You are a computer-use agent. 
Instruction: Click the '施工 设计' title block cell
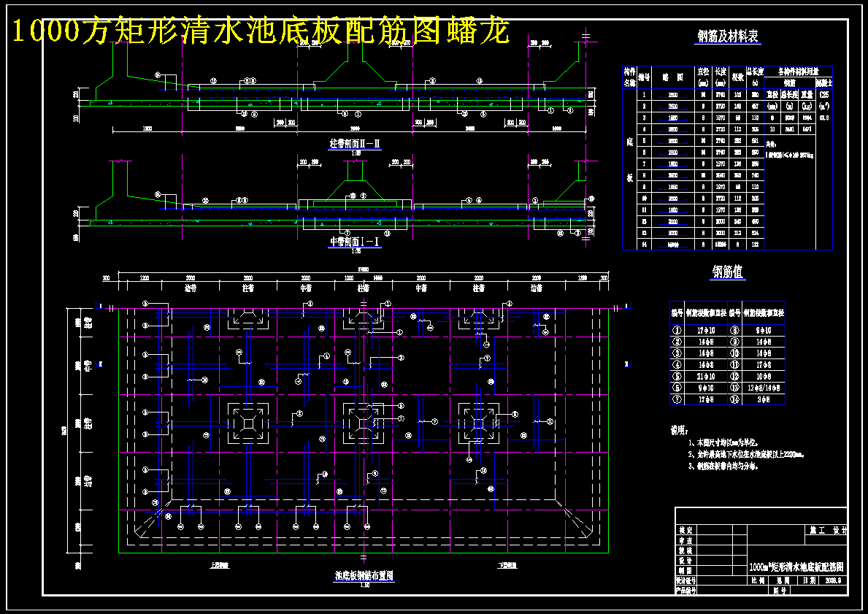[826, 530]
